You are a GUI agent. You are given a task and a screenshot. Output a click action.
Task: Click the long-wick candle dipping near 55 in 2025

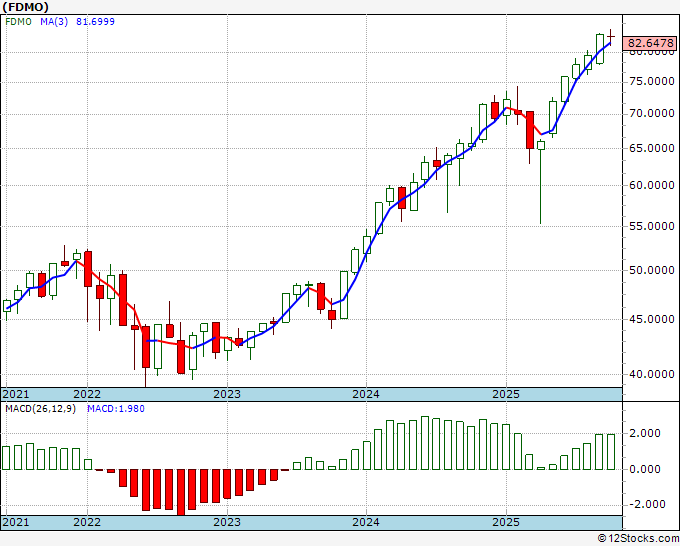(x=541, y=182)
